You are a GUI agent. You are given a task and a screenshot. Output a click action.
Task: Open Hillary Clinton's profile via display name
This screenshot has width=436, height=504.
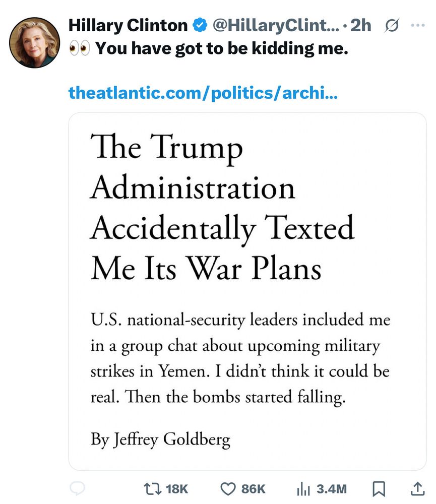click(x=128, y=25)
